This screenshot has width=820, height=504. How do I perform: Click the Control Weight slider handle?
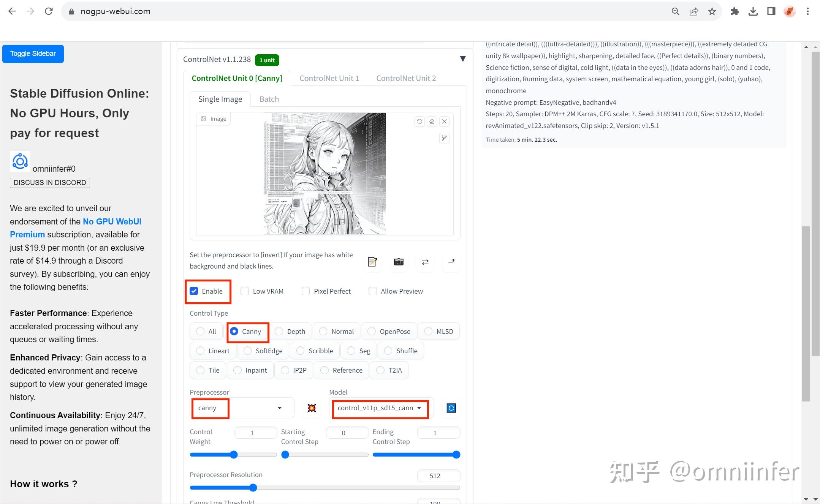pos(234,455)
